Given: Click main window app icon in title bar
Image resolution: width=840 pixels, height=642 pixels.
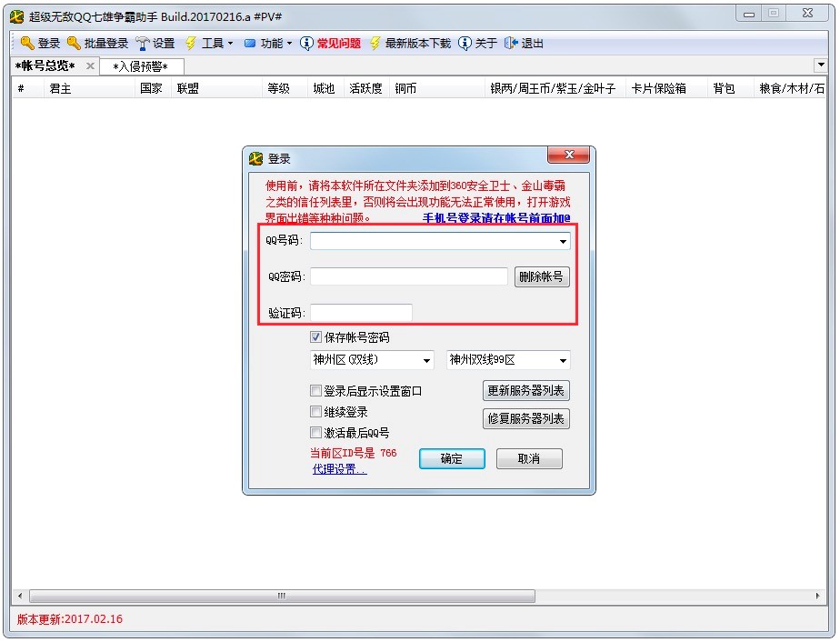Looking at the screenshot, I should (x=16, y=16).
